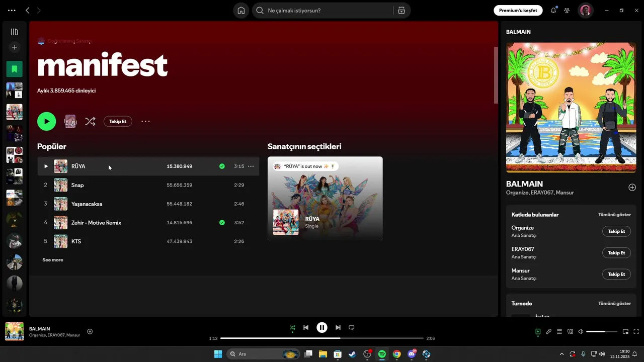Skip to previous track
Viewport: 644px width, 362px height.
point(306,328)
